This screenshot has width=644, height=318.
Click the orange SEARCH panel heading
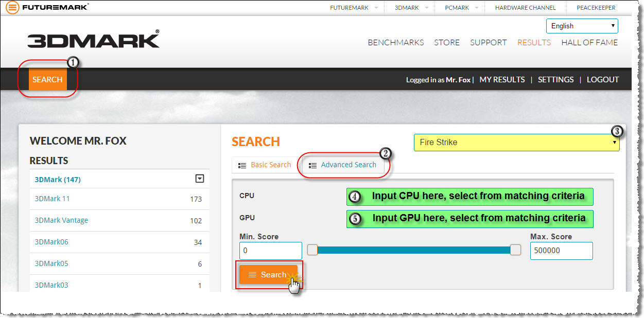click(x=256, y=142)
